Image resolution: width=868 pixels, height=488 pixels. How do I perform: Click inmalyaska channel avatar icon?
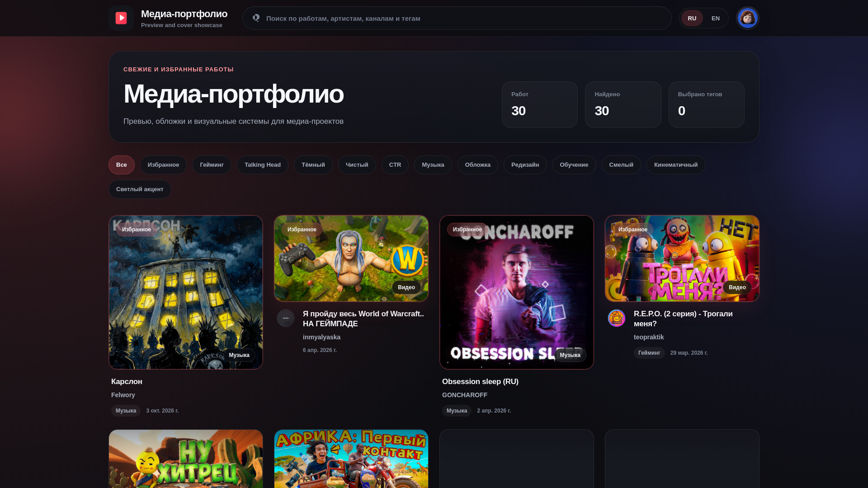[286, 318]
